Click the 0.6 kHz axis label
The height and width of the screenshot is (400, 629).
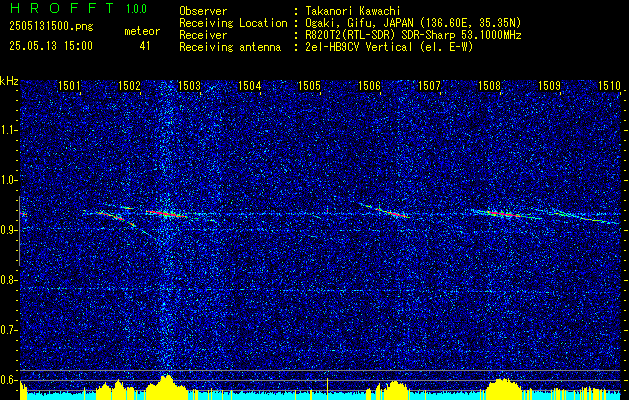[x=8, y=380]
